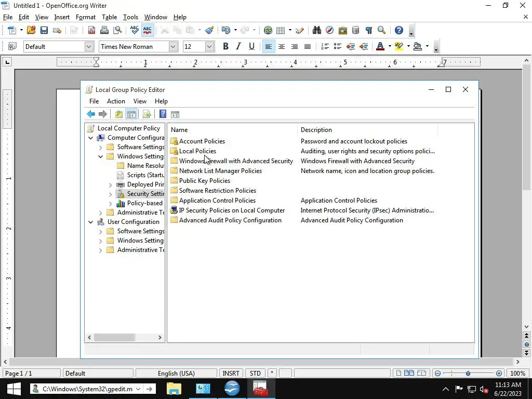Open the Tools menu in Writer
Screen dimensions: 532x399
(x=130, y=17)
